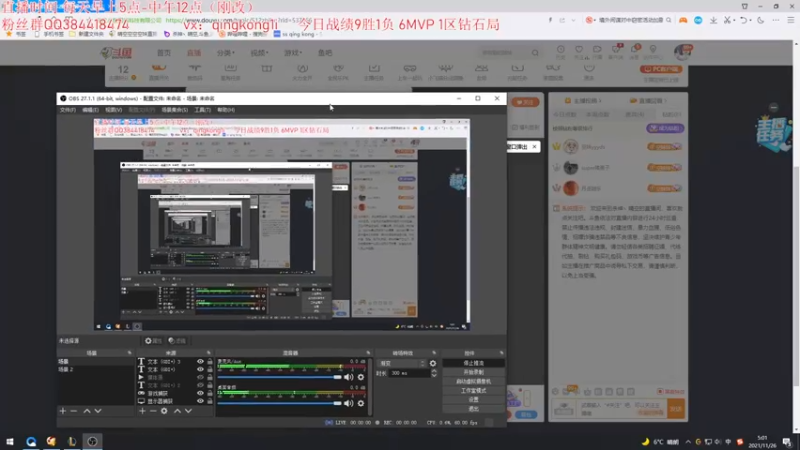Viewport: 800px width, 450px height.
Task: Expand the 分类 menu on Douyu
Action: 226,53
